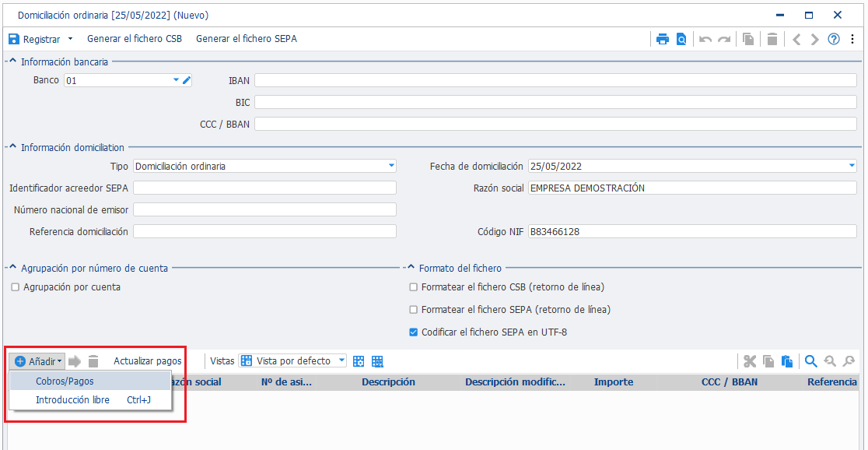Click the search magnifier icon above the grid
Screen dimensions: 868x450
tap(811, 361)
